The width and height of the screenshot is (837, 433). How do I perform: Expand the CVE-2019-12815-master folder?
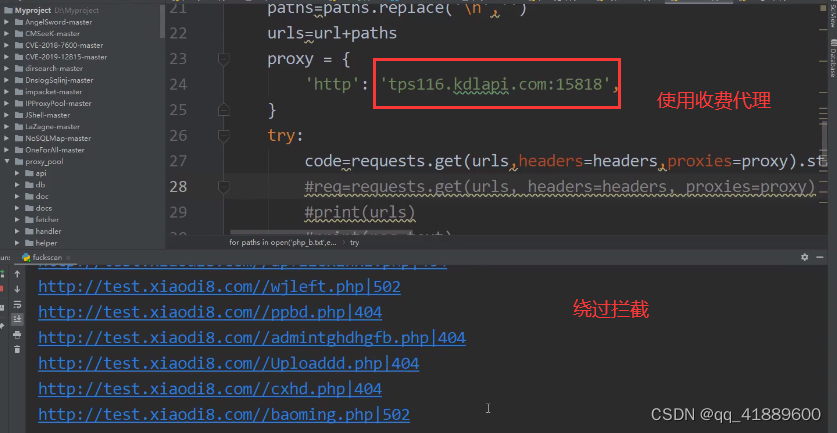point(7,57)
